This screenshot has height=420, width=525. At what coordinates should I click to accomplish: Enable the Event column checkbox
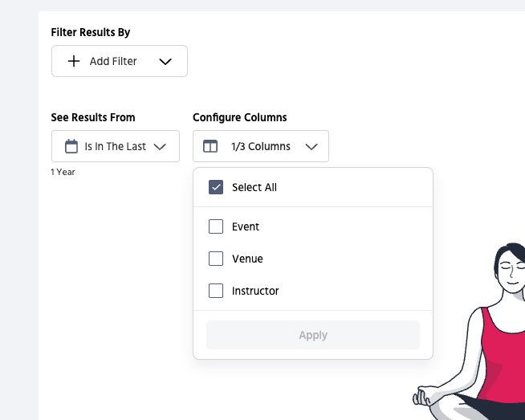216,226
